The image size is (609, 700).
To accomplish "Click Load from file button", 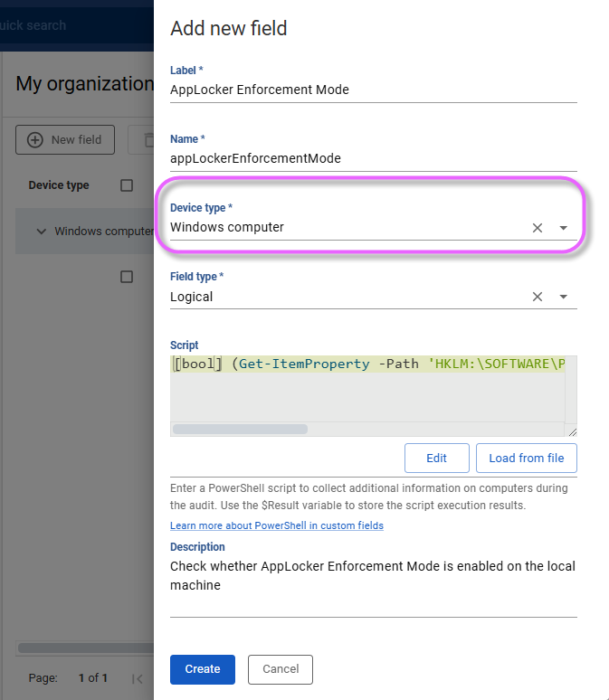I will point(527,458).
